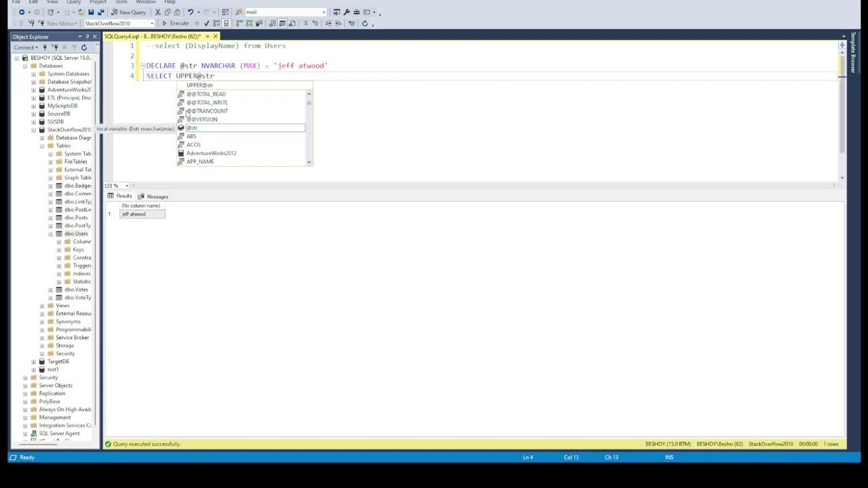Click Object Explorer refresh icon
The image size is (868, 488).
(x=84, y=47)
